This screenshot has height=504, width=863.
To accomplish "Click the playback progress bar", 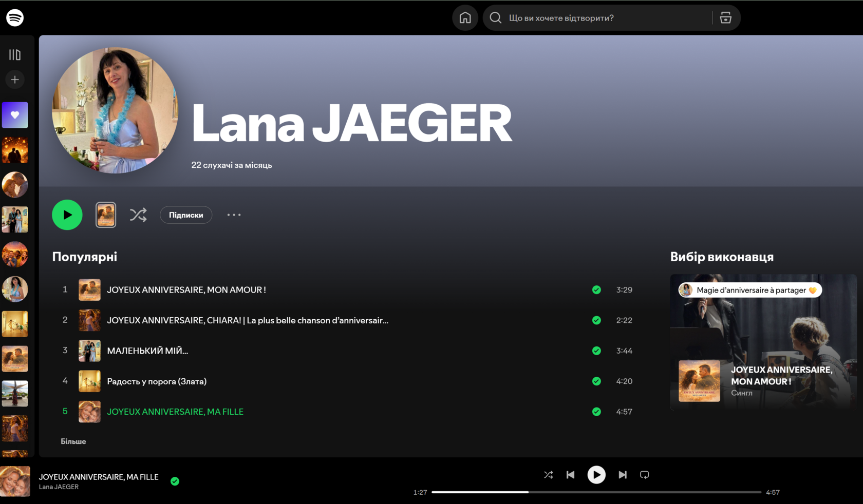I will click(596, 492).
